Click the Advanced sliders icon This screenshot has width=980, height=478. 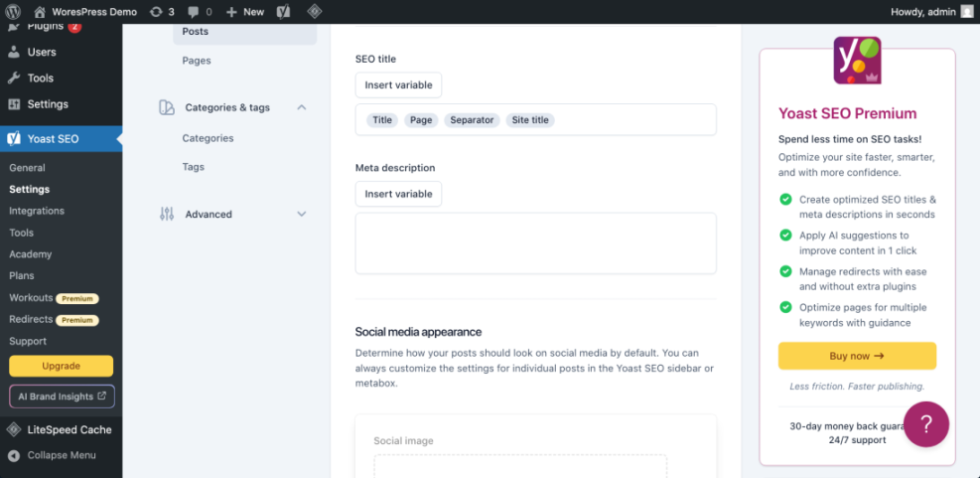166,214
